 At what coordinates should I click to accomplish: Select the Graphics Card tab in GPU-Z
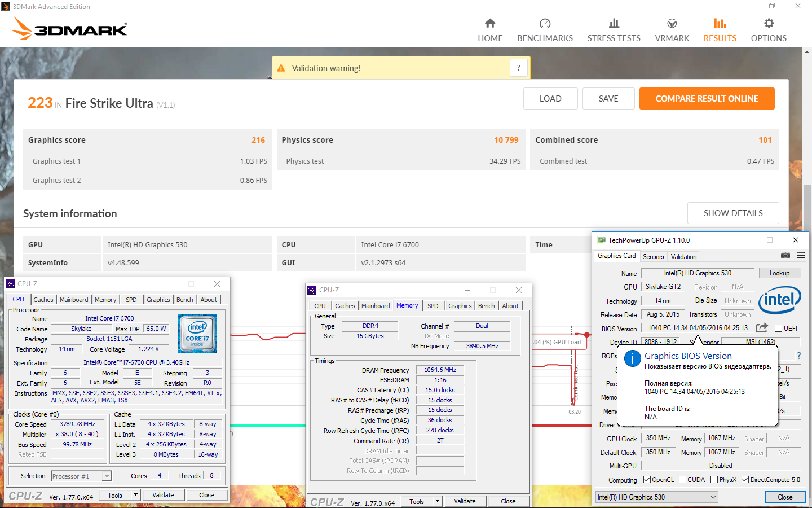point(617,256)
